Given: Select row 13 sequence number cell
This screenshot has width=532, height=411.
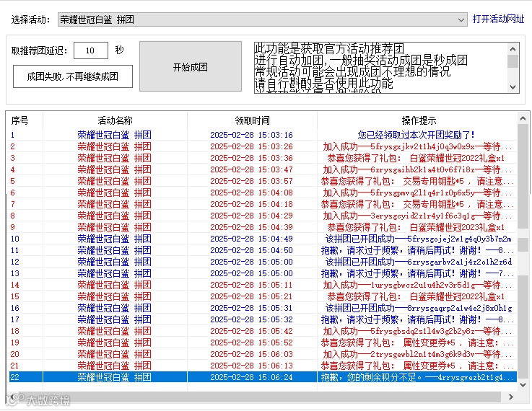Looking at the screenshot, I should coord(15,273).
